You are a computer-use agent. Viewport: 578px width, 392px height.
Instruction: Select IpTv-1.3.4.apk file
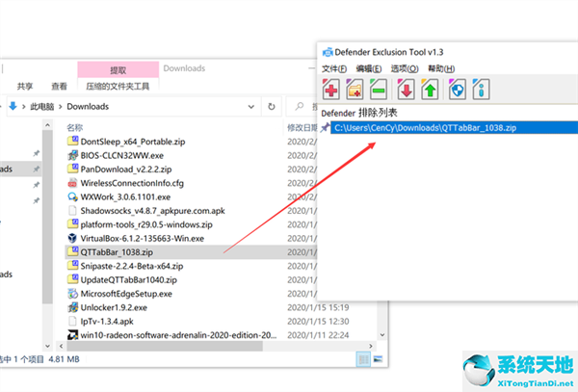[x=107, y=322]
